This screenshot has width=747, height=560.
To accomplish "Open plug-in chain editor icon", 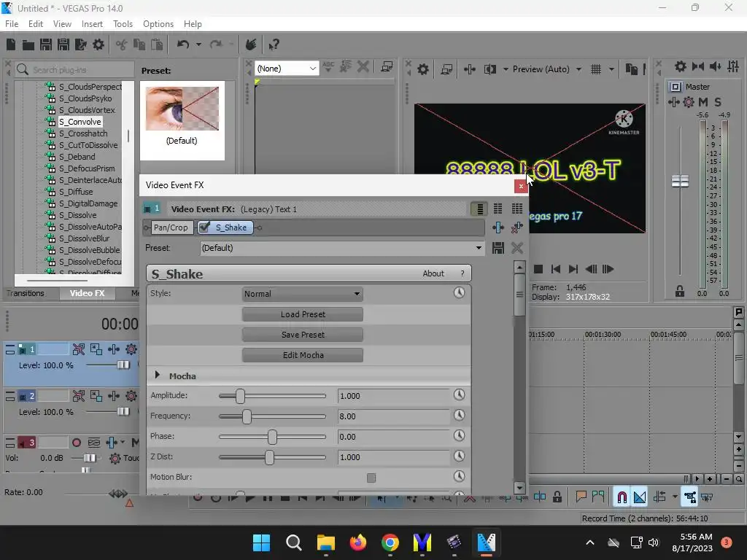I will point(498,227).
